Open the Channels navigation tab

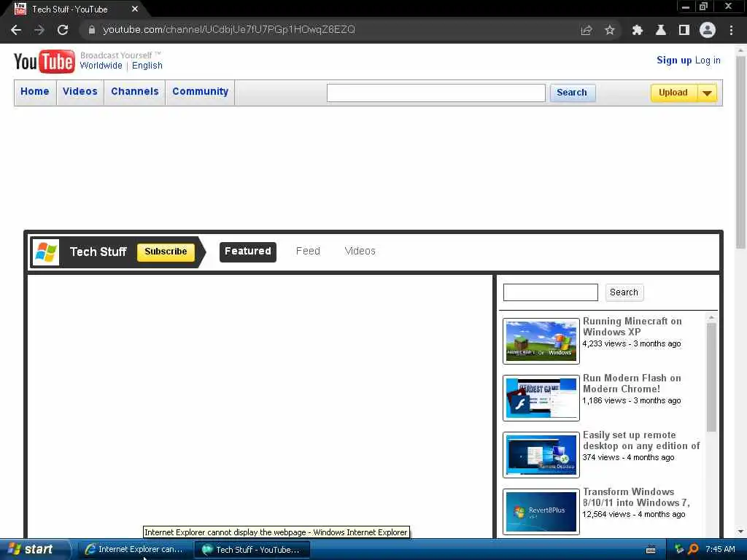click(x=135, y=92)
